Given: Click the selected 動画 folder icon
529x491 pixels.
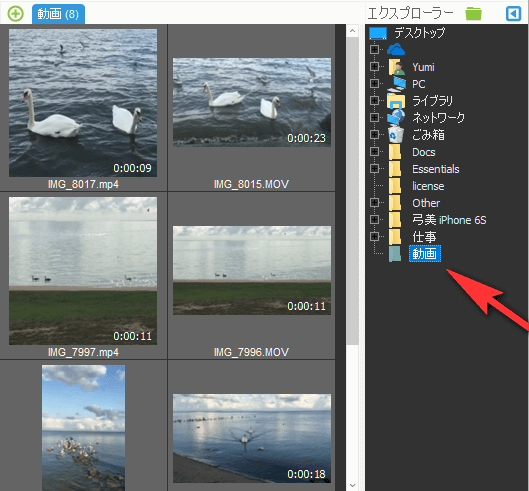Looking at the screenshot, I should tap(395, 254).
